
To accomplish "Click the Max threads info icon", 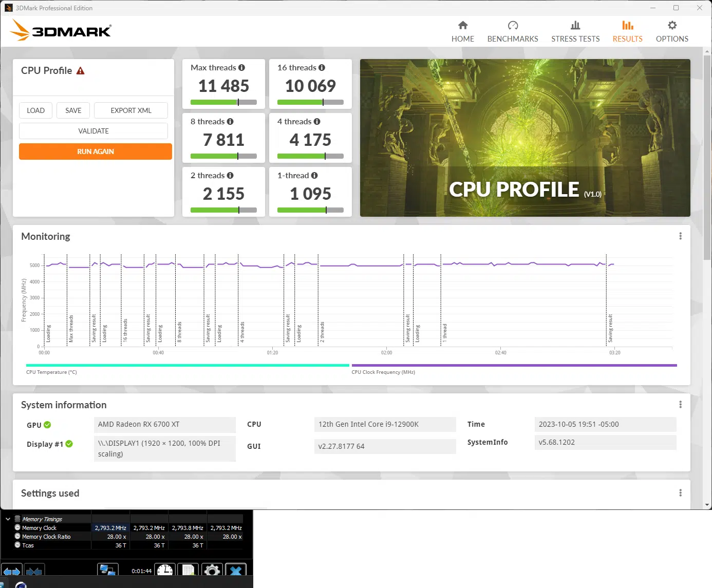I will [241, 68].
